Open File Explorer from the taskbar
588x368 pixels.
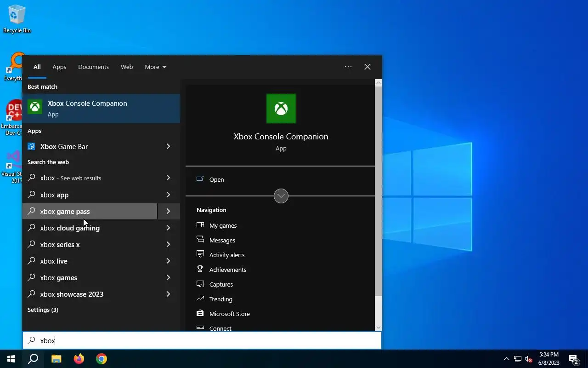pos(56,359)
